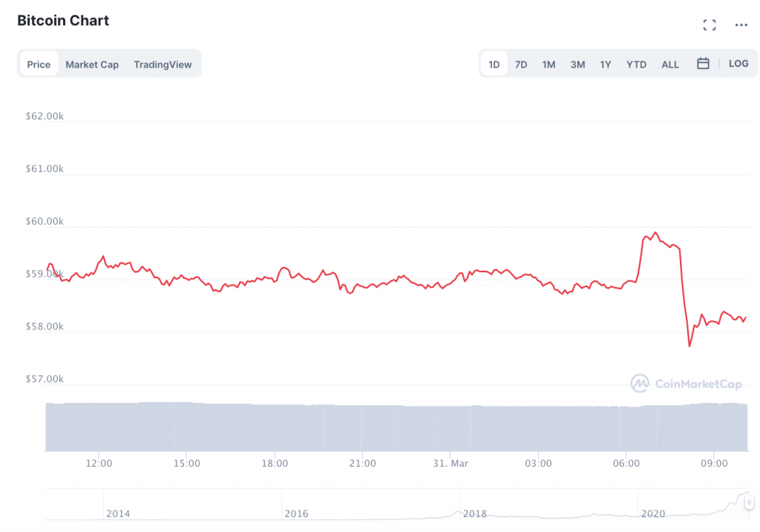Select the 7D time range
The width and height of the screenshot is (760, 532).
coord(521,65)
